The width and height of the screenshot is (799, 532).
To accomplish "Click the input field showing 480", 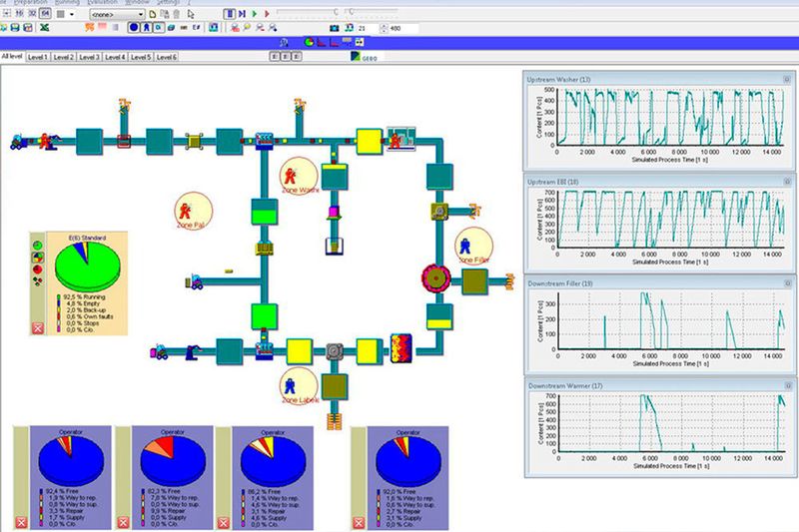I will point(403,29).
